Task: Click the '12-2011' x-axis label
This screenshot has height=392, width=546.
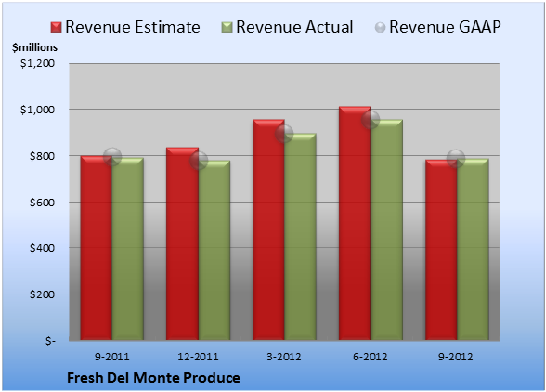Action: 198,357
